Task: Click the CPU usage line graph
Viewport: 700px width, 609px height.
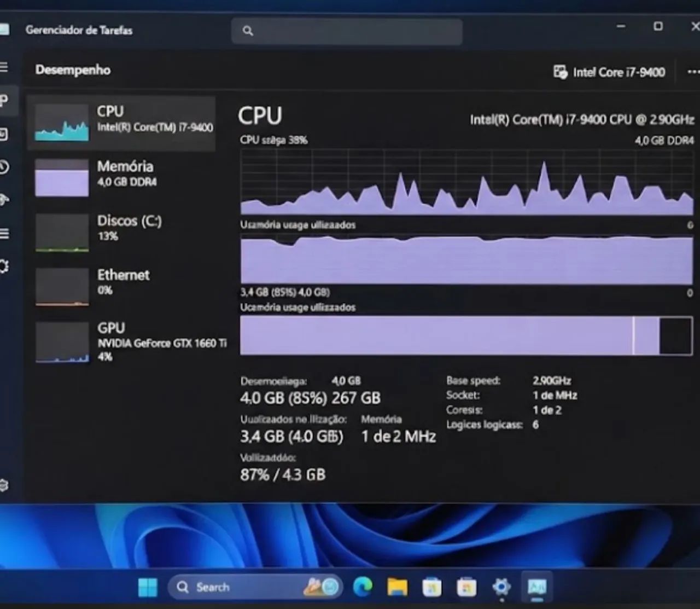Action: (466, 182)
